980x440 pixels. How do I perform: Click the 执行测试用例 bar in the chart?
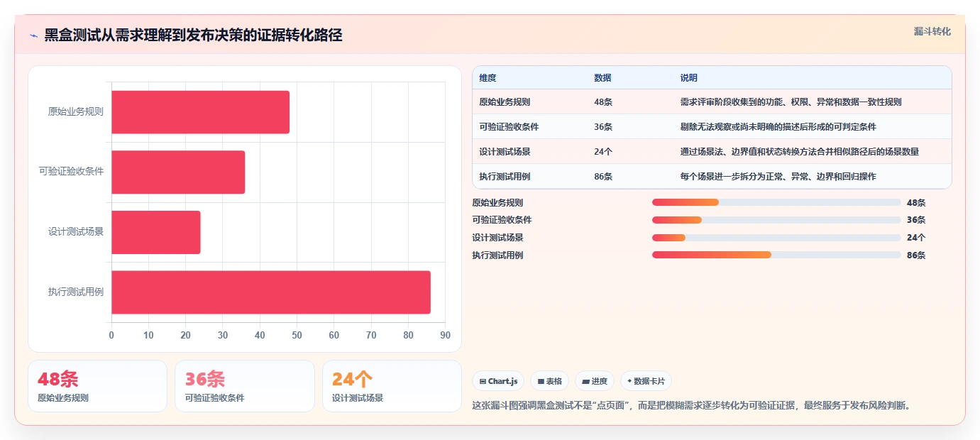pyautogui.click(x=271, y=292)
